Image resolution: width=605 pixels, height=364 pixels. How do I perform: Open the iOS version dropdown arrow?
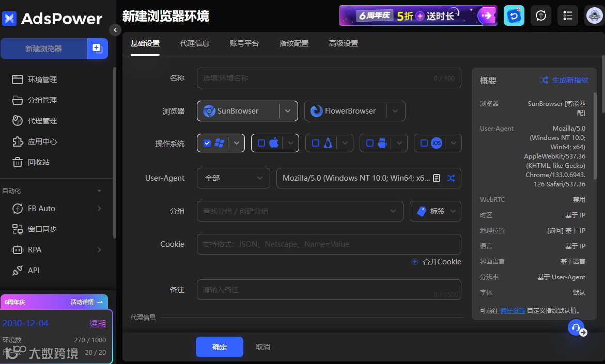[454, 143]
